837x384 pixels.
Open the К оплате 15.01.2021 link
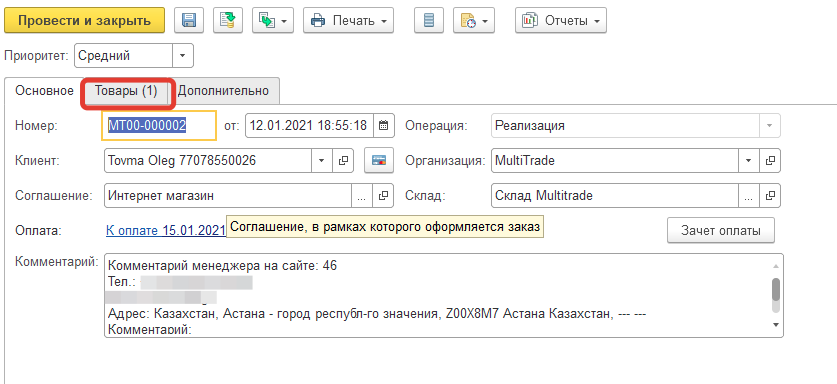(x=166, y=231)
